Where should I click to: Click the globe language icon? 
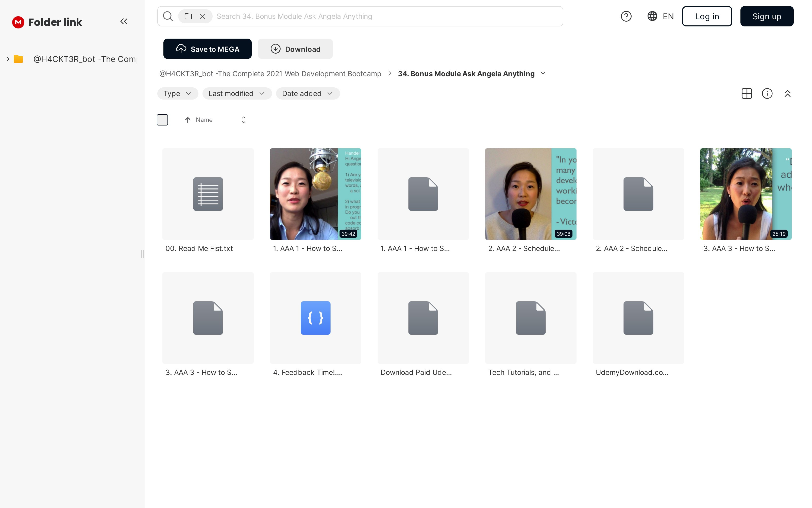652,16
